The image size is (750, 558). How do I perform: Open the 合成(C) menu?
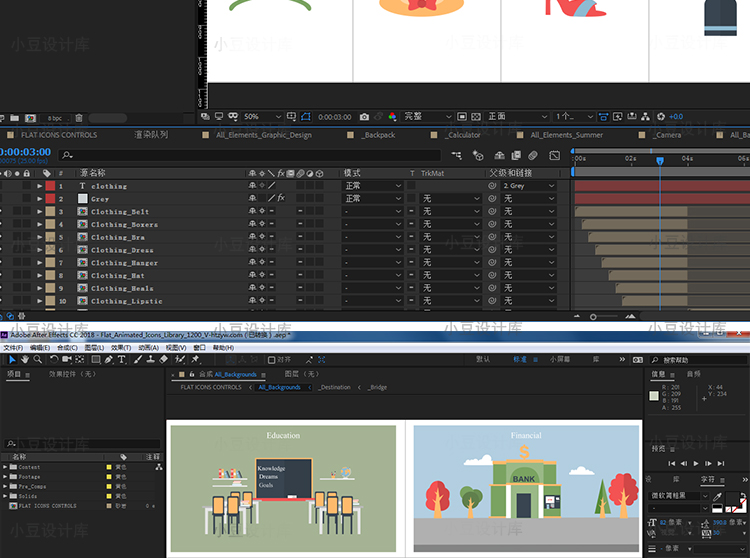(x=67, y=348)
